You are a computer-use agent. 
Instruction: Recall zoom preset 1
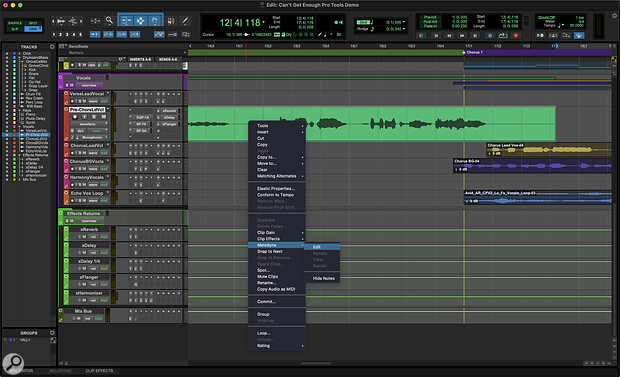(x=54, y=35)
